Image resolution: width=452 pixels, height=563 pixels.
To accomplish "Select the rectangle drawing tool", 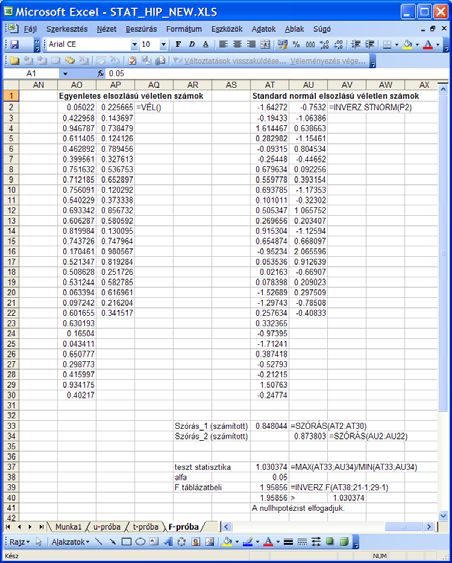I will coord(126,541).
